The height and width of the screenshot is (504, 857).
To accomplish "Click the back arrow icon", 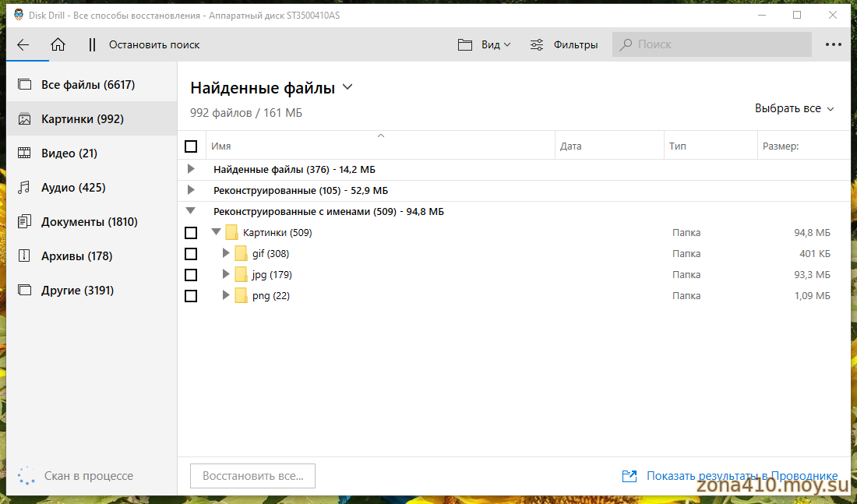I will (x=23, y=45).
